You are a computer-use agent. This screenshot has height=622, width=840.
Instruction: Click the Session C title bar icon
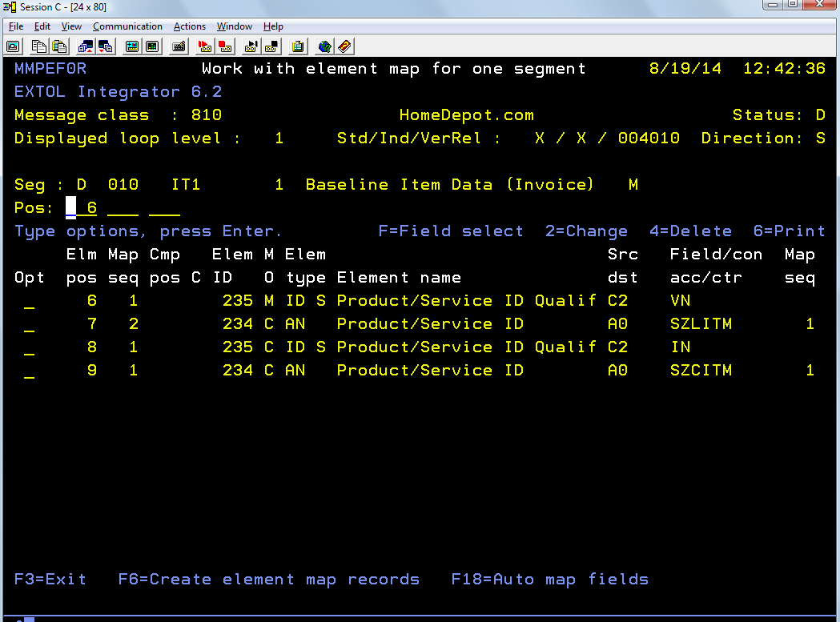pyautogui.click(x=9, y=7)
